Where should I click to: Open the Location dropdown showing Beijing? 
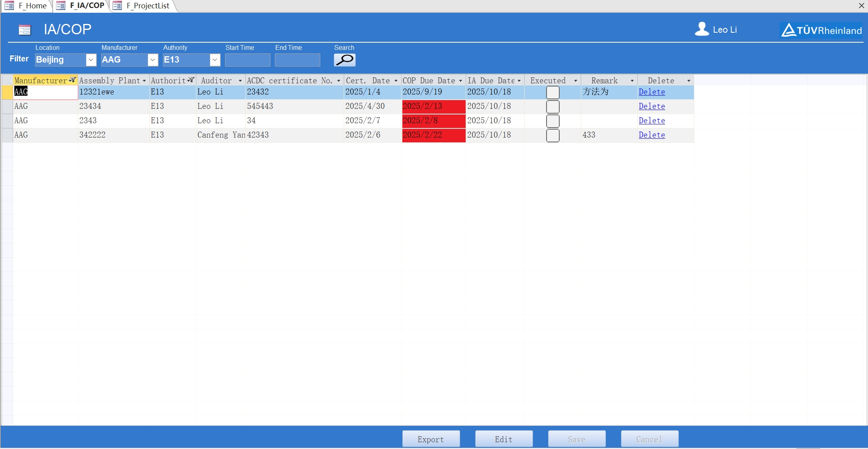pos(91,60)
